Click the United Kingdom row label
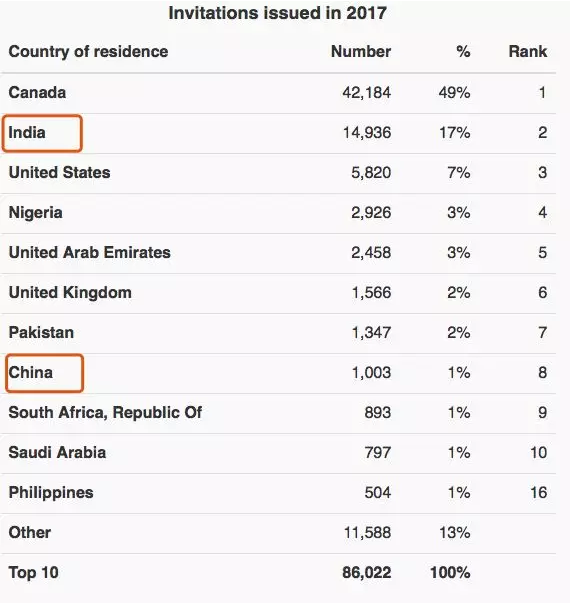Screen dimensions: 570x603 pyautogui.click(x=70, y=293)
